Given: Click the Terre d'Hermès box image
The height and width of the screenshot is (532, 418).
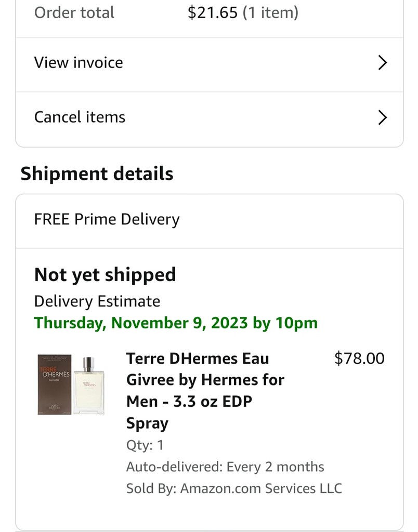Looking at the screenshot, I should (x=54, y=384).
